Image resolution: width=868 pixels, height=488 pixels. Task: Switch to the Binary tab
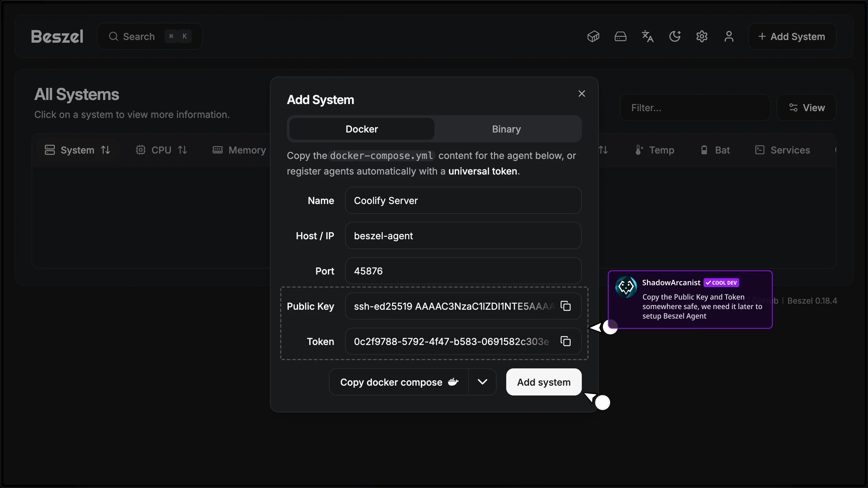(x=506, y=129)
